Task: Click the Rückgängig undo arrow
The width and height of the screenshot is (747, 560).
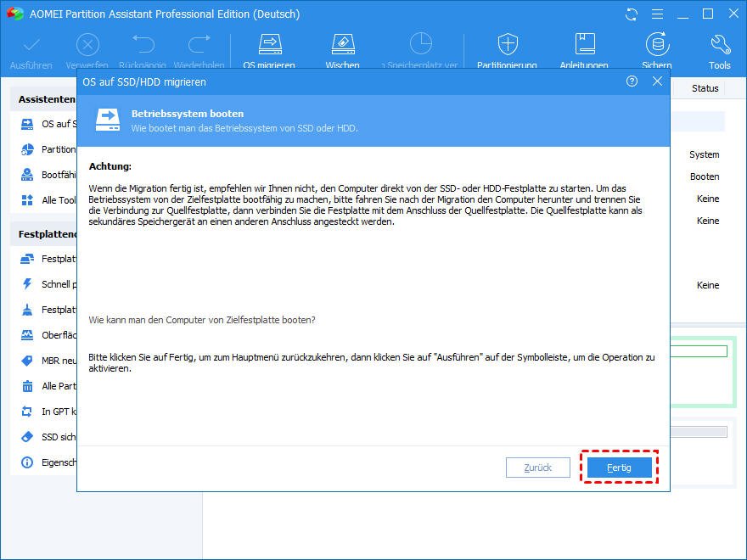Action: point(143,44)
